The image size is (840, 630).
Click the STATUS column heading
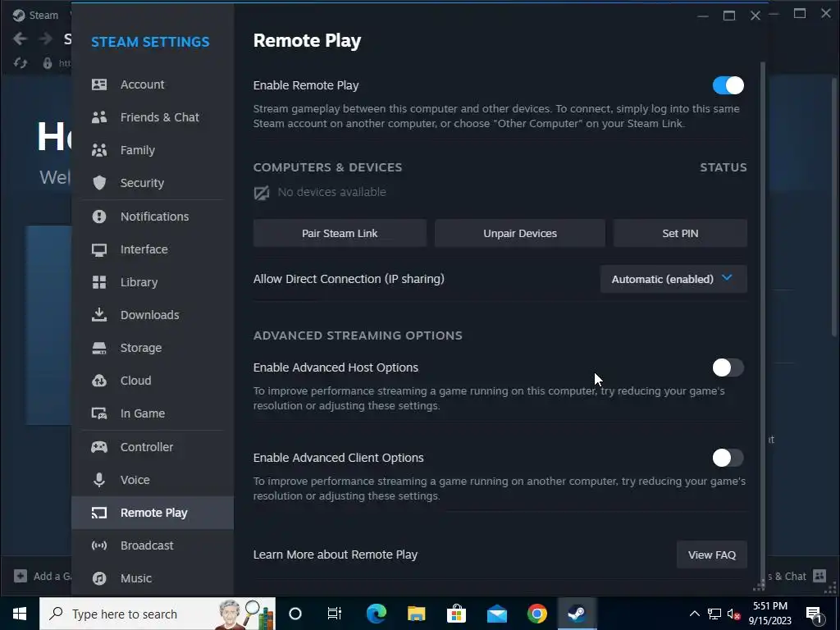pyautogui.click(x=724, y=167)
